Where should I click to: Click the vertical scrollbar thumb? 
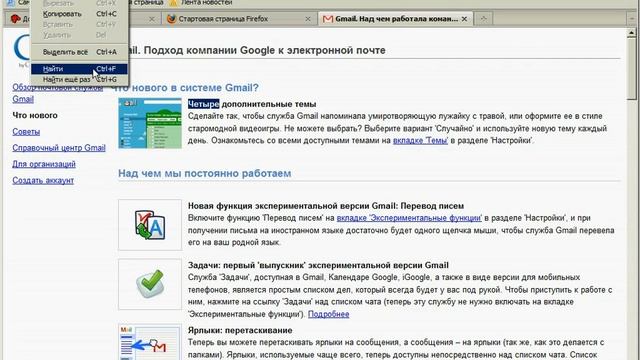click(x=632, y=69)
